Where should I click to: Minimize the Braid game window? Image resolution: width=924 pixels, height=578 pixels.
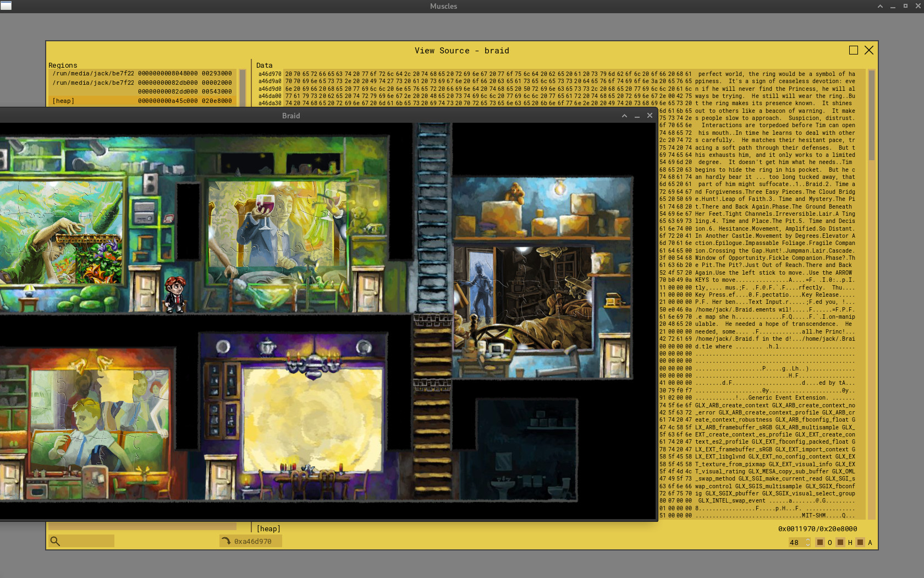pos(637,116)
